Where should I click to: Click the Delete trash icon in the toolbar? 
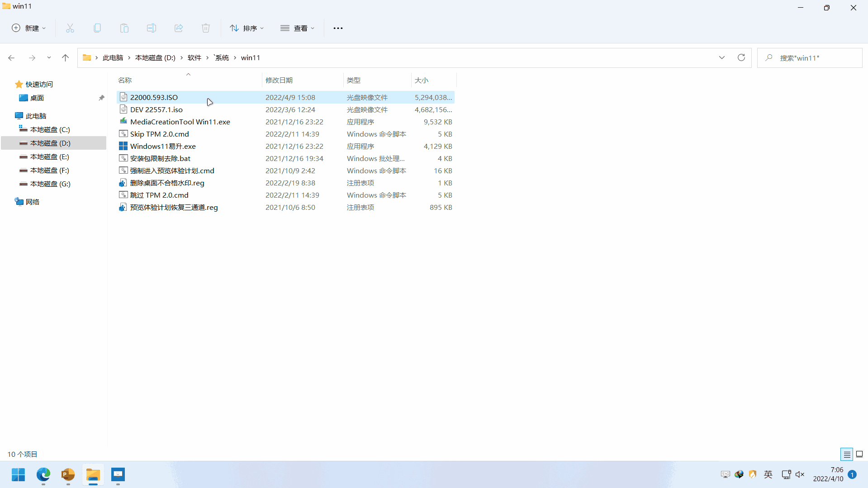[205, 28]
